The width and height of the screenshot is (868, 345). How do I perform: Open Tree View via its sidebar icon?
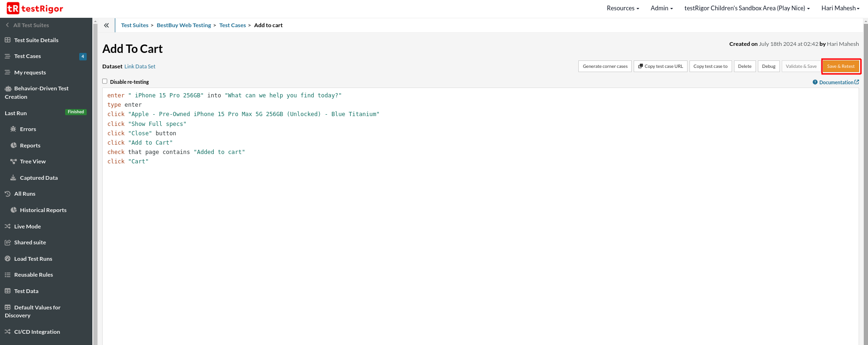[x=13, y=161]
